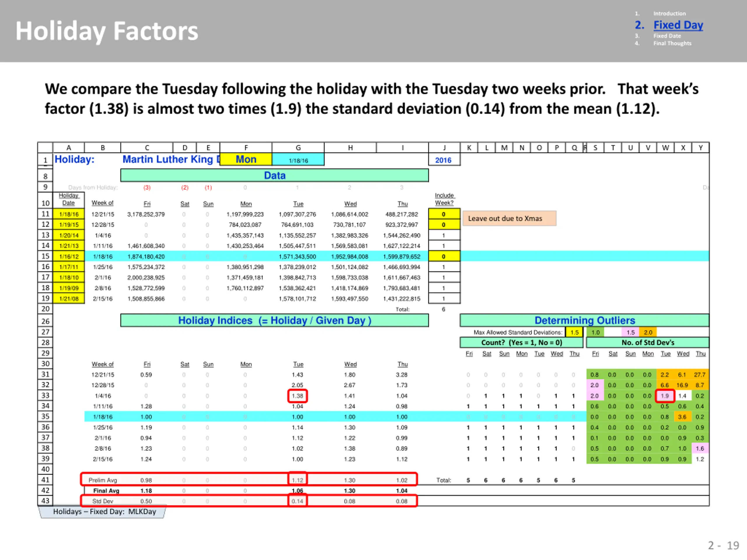Click the Leave out due to Xmas note

pyautogui.click(x=509, y=218)
